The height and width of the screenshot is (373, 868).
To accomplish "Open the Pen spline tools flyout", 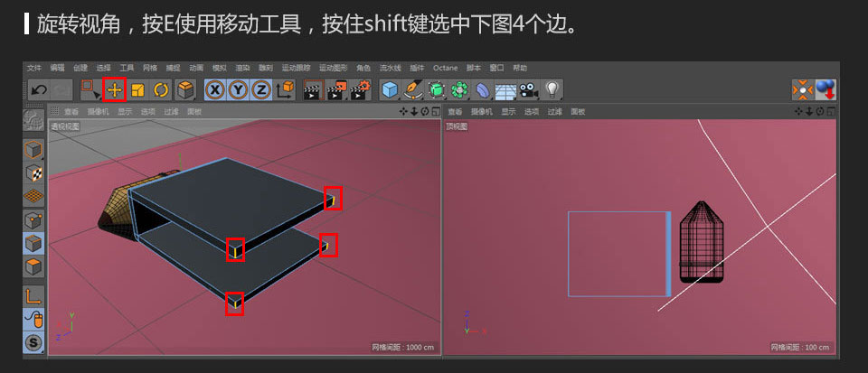I will click(413, 90).
